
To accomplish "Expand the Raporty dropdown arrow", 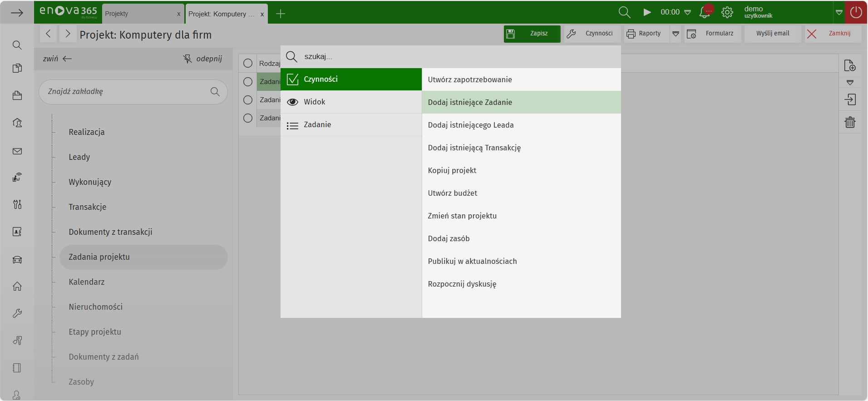I will 676,34.
